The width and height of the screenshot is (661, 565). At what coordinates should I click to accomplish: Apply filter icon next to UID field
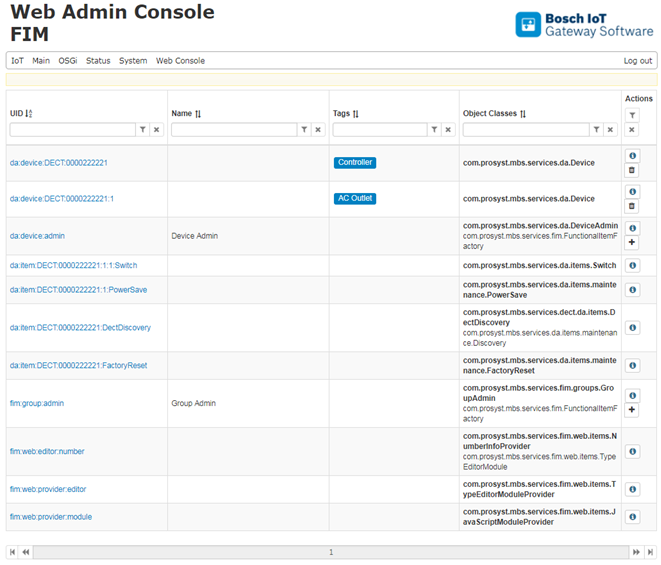coord(143,130)
